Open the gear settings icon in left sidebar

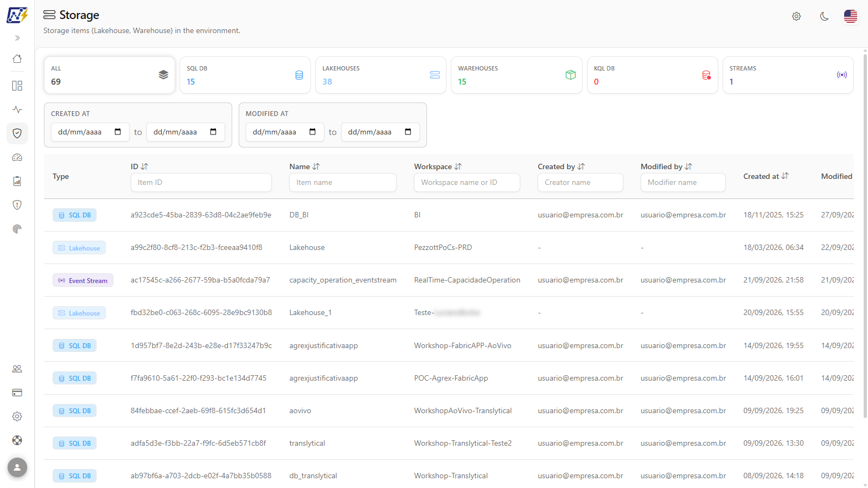17,416
